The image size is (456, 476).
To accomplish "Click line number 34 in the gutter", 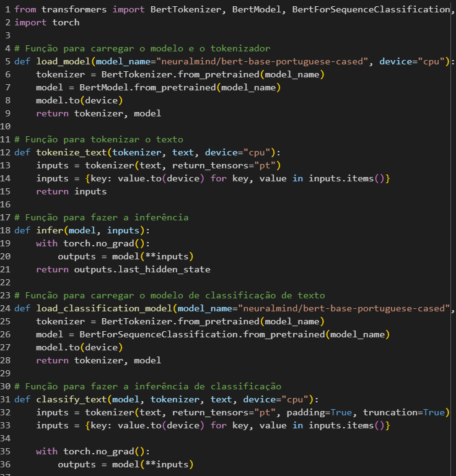I will [6, 439].
